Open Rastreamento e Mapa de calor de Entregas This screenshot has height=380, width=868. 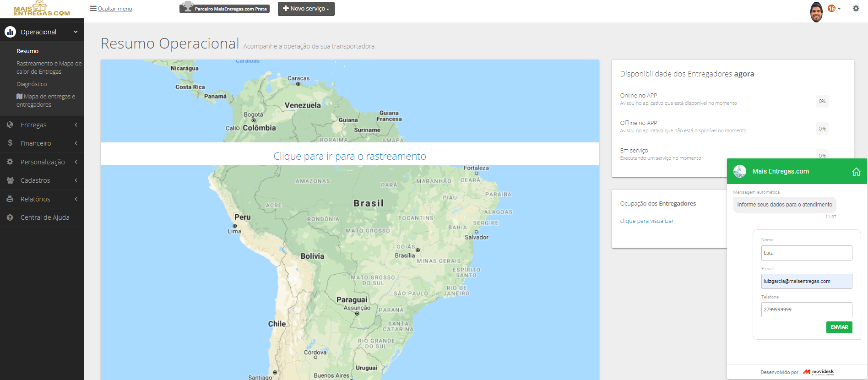[x=49, y=67]
